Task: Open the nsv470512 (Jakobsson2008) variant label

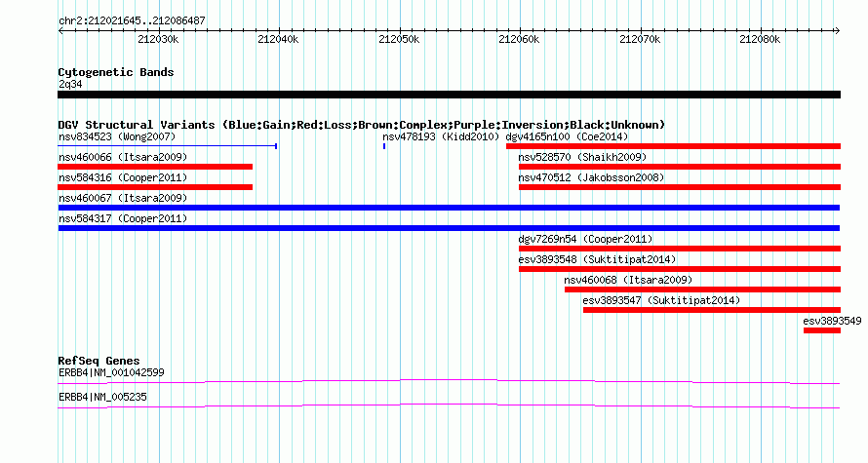Action: pos(591,177)
